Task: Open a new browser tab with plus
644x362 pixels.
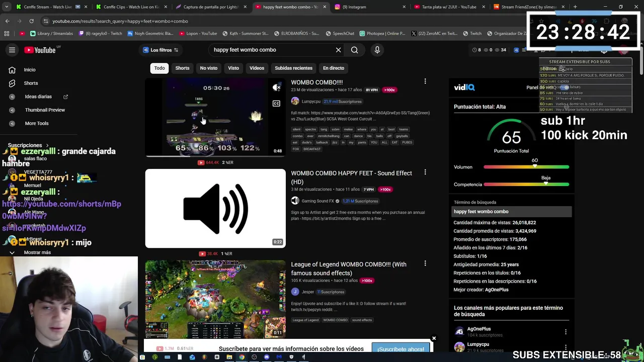Action: tap(575, 7)
